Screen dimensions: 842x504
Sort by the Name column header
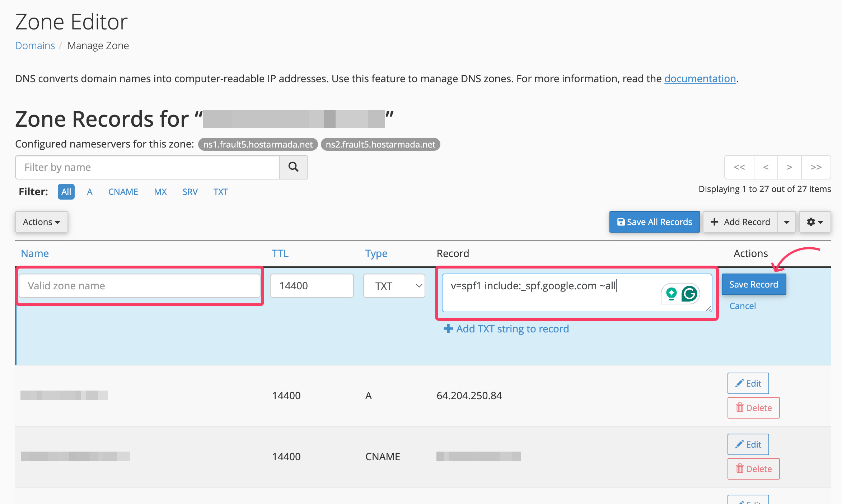tap(35, 253)
